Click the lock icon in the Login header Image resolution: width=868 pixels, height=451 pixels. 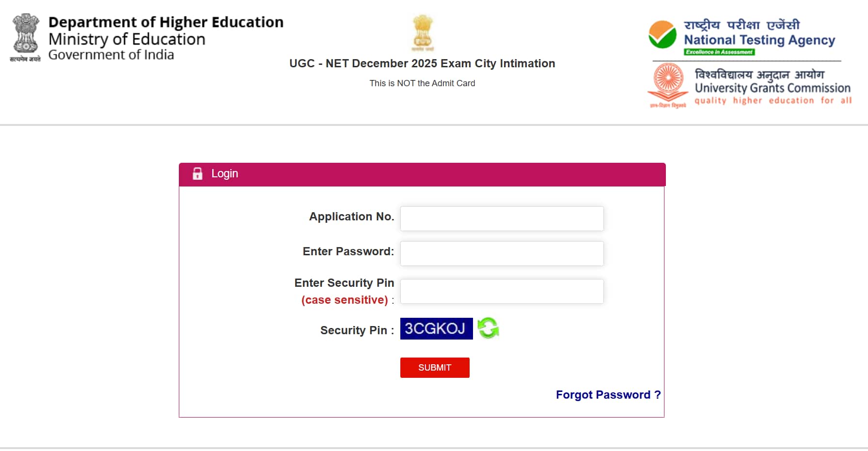(198, 173)
